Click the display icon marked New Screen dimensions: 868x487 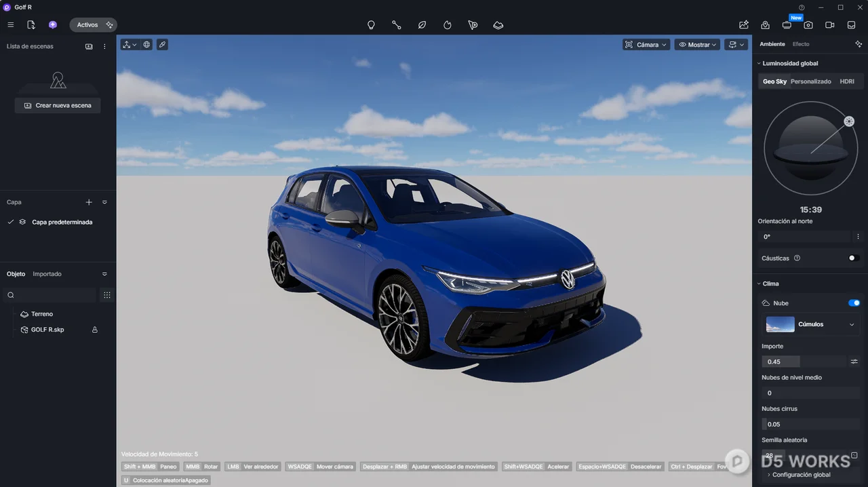(x=787, y=24)
